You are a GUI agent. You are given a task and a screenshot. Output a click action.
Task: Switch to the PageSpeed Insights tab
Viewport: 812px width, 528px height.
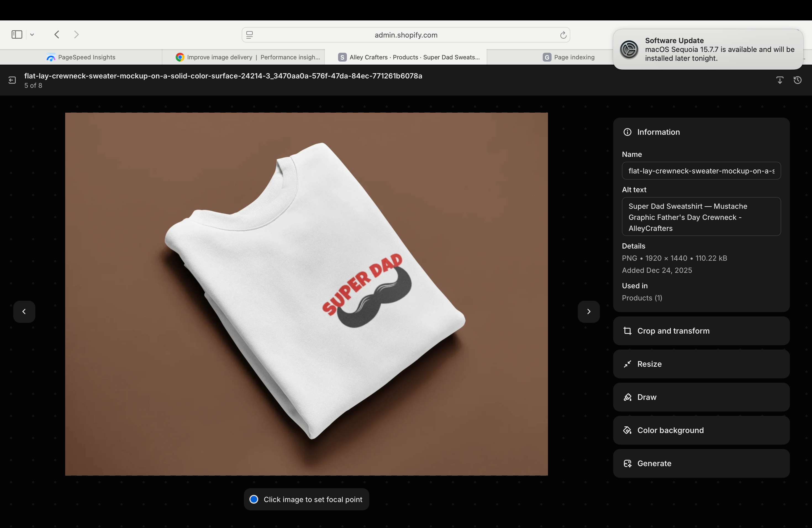81,57
